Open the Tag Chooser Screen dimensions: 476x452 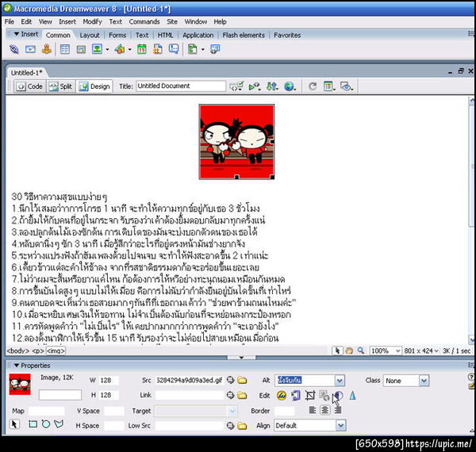215,49
